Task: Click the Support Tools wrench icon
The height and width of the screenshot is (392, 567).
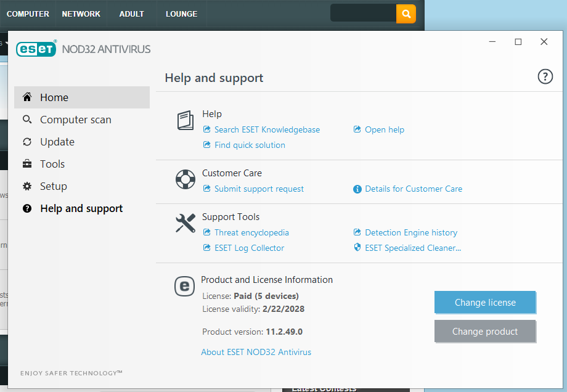Action: click(x=186, y=223)
